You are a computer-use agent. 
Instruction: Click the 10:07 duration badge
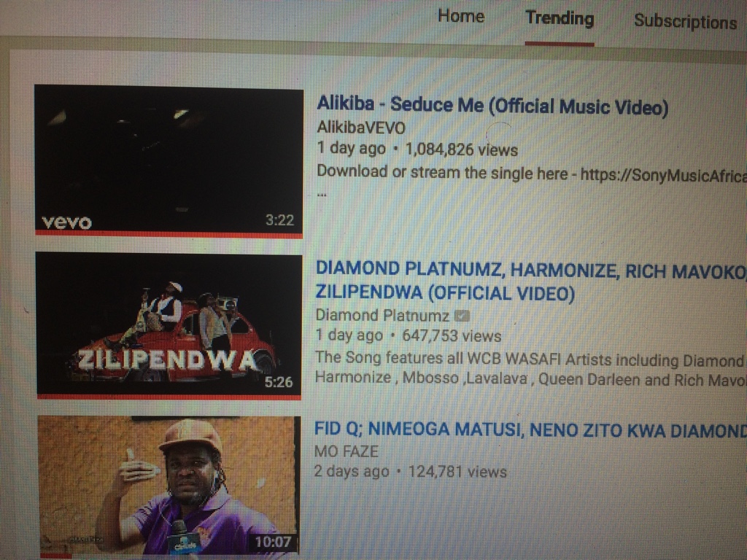point(273,542)
